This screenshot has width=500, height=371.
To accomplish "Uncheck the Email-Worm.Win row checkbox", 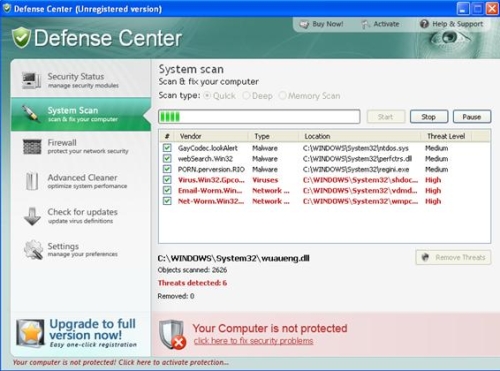I will click(x=167, y=190).
